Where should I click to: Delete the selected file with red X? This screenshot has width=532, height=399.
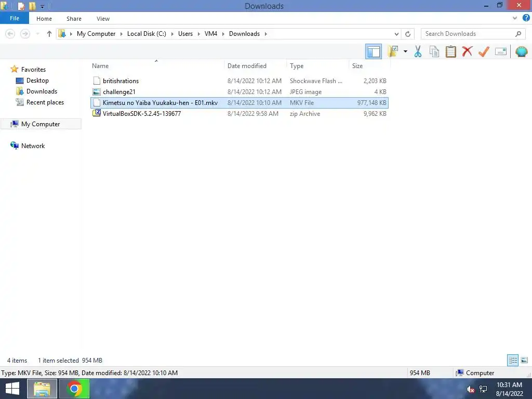coord(467,51)
